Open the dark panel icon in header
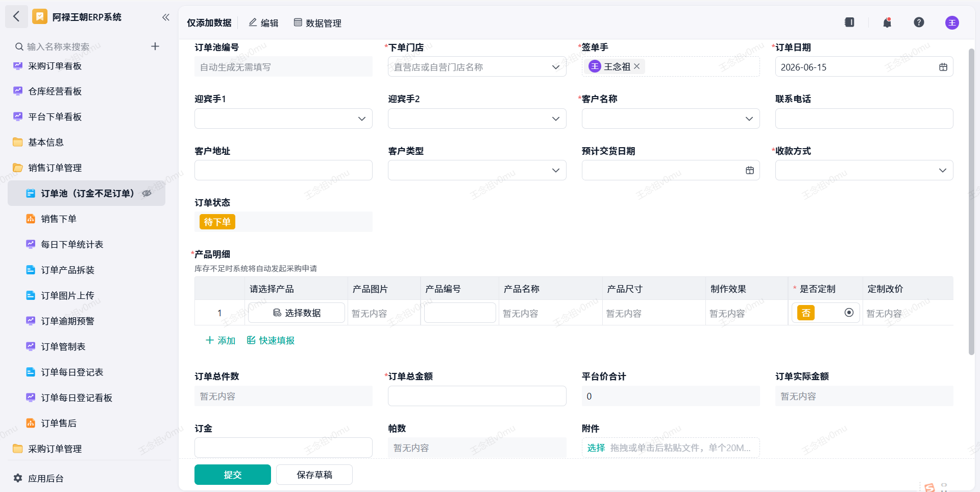Viewport: 980px width, 492px height. coord(849,22)
